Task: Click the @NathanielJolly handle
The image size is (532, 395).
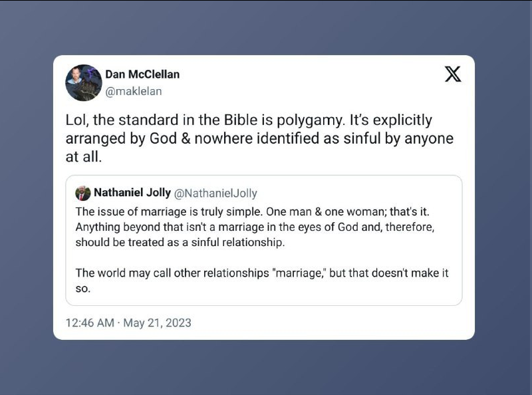Action: [x=215, y=194]
